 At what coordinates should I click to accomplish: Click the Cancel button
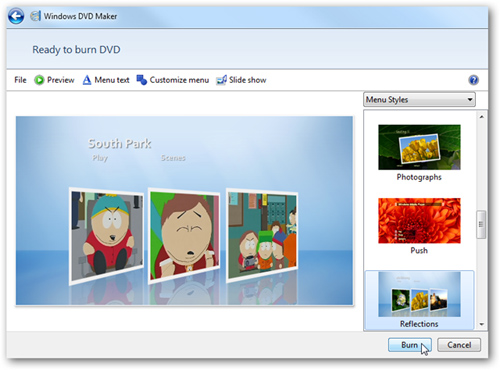(459, 345)
